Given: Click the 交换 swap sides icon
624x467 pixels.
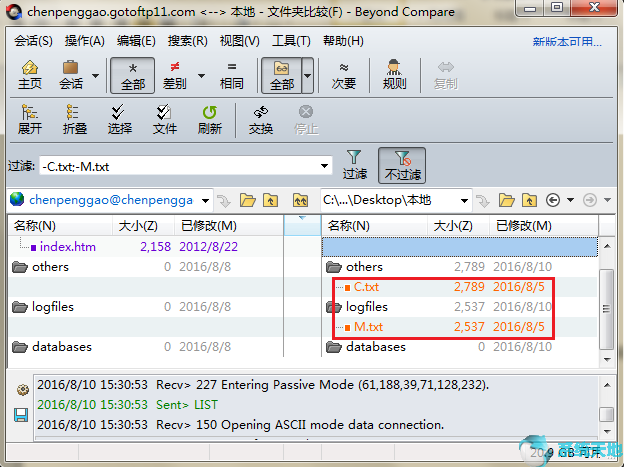Looking at the screenshot, I should point(261,119).
